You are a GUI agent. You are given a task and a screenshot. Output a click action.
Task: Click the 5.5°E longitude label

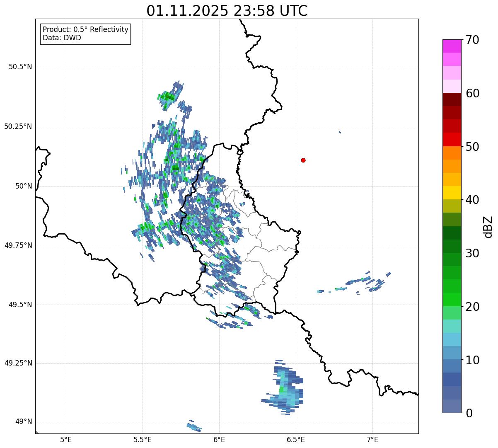pyautogui.click(x=143, y=440)
